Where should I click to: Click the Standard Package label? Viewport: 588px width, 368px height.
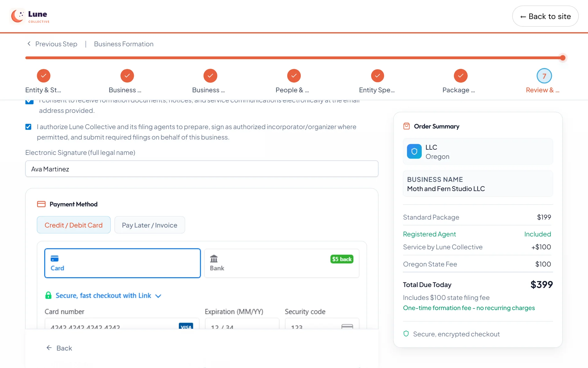431,217
